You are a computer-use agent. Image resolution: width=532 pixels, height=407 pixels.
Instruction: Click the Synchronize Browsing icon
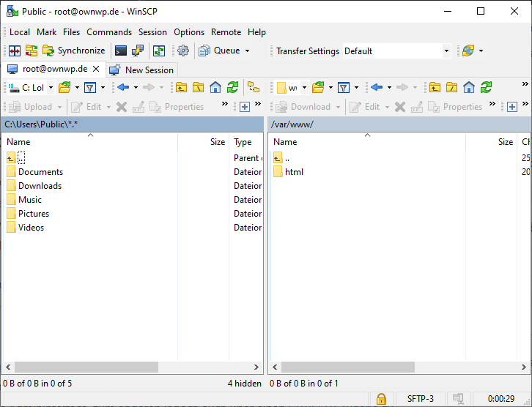[32, 51]
